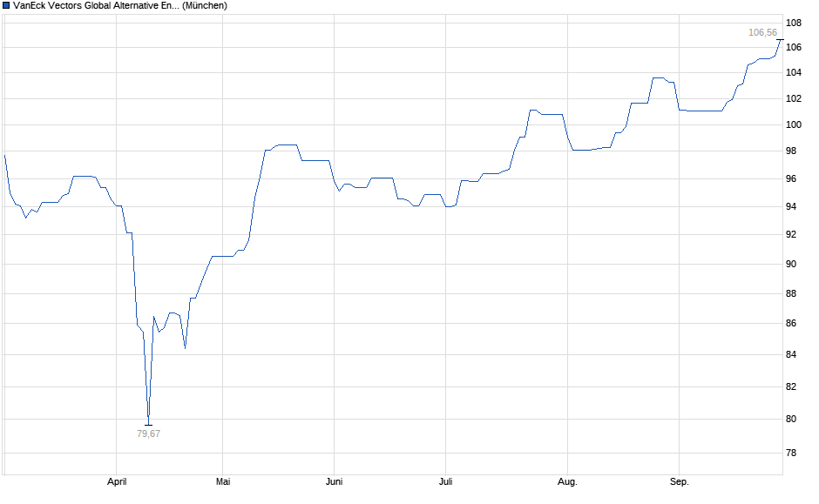Click the high value label 106,56
The image size is (819, 504).
click(762, 33)
